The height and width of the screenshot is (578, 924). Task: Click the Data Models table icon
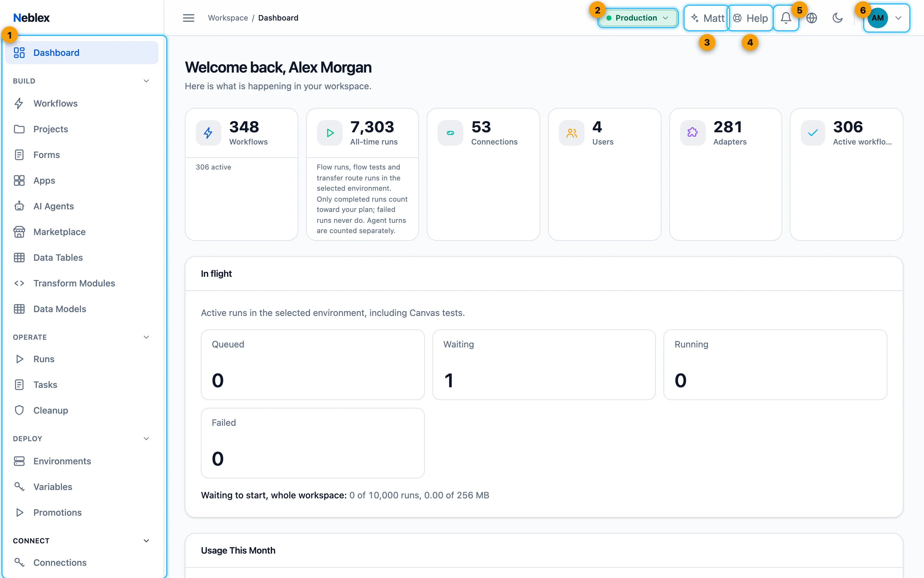(x=19, y=309)
